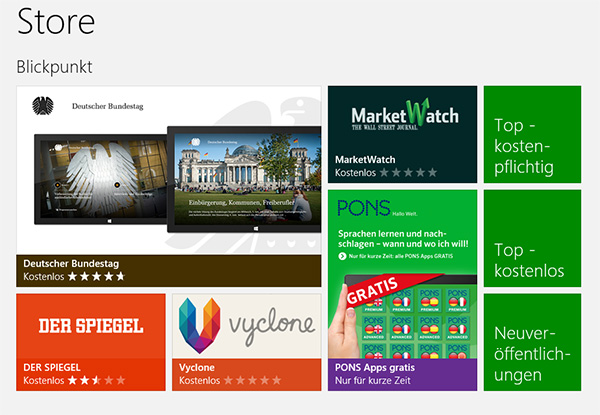Click 'Nur für kurze Zeit' in purple caption
This screenshot has height=415, width=600.
coord(373,381)
